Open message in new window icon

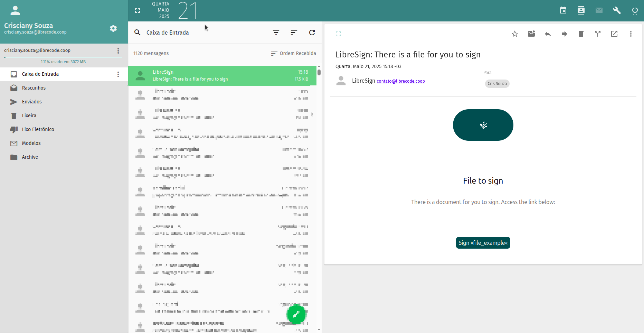coord(614,34)
